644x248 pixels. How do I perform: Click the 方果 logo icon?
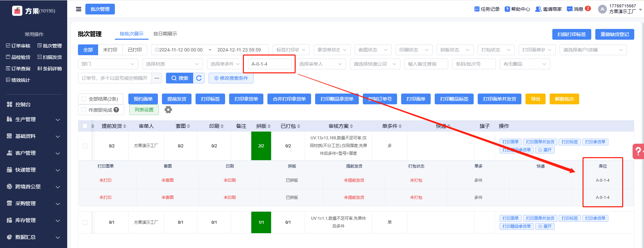[x=17, y=11]
